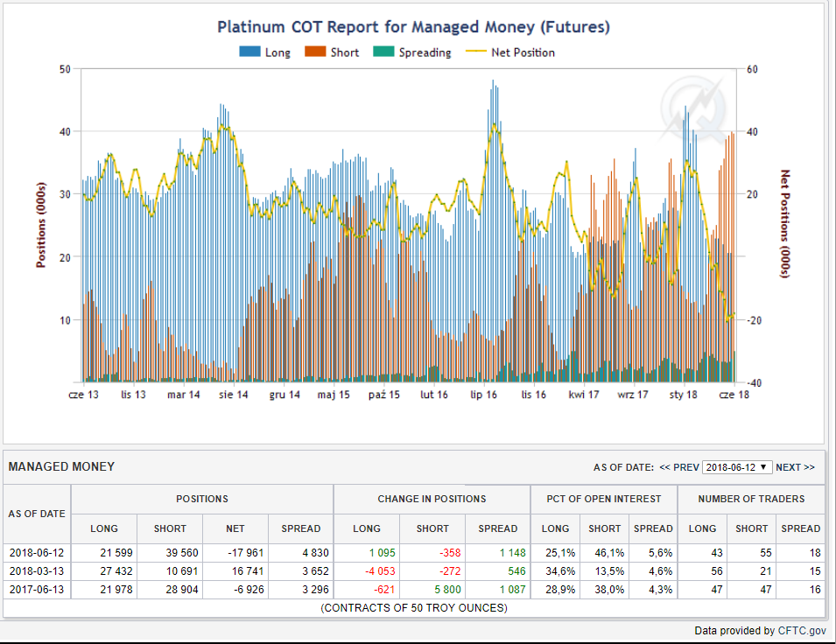
Task: Click the lip 16 axis label
Action: [x=483, y=395]
